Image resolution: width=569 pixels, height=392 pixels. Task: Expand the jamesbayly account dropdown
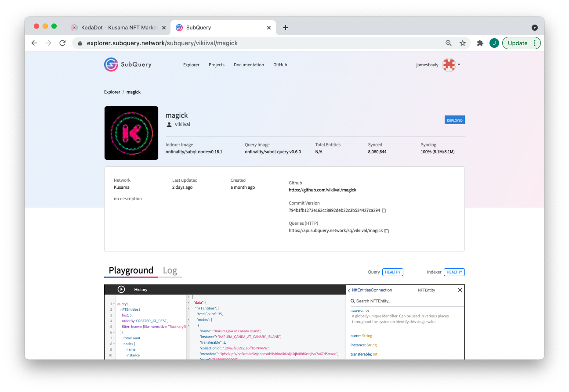tap(459, 65)
